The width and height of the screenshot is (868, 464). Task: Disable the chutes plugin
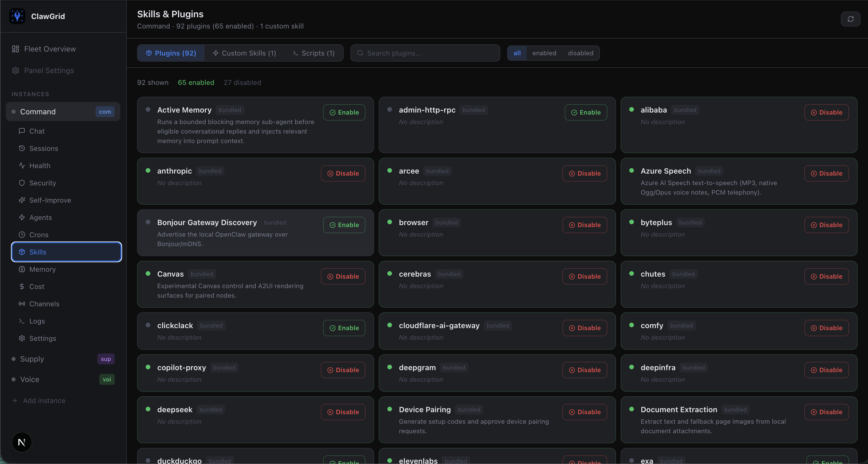click(x=826, y=276)
